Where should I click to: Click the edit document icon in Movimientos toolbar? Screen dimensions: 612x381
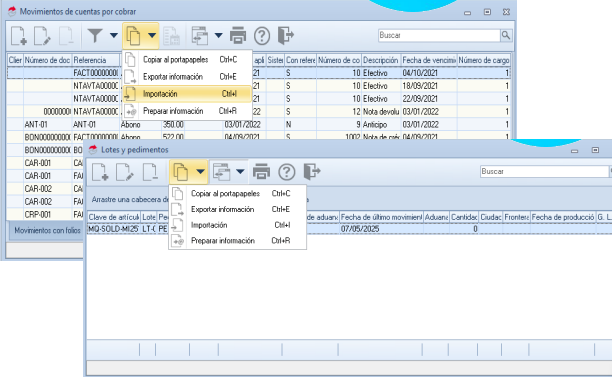click(x=42, y=36)
